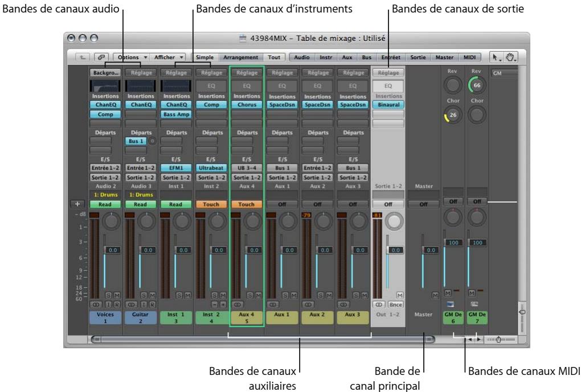Toggle the link chain icon in toolbar
The height and width of the screenshot is (392, 581).
(101, 57)
